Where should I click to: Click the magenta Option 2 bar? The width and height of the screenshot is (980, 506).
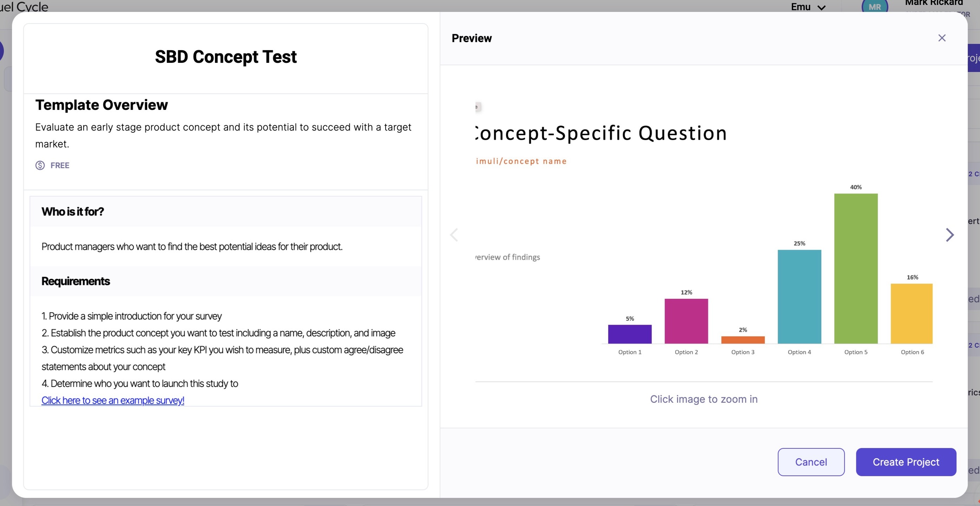[x=686, y=321]
